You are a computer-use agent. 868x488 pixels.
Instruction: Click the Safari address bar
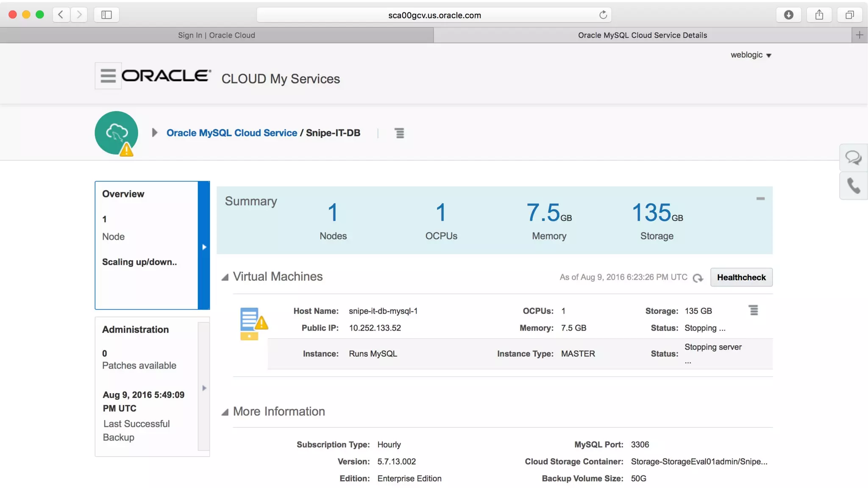point(434,15)
